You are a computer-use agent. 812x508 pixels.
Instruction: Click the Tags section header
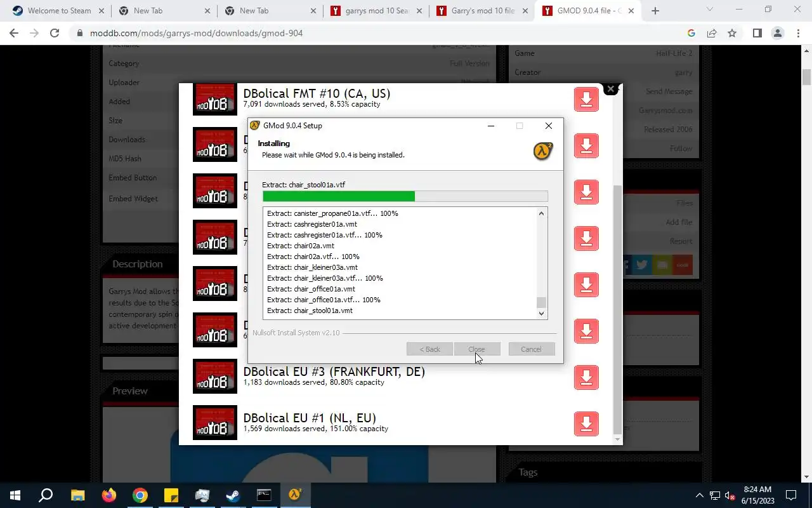pos(528,472)
